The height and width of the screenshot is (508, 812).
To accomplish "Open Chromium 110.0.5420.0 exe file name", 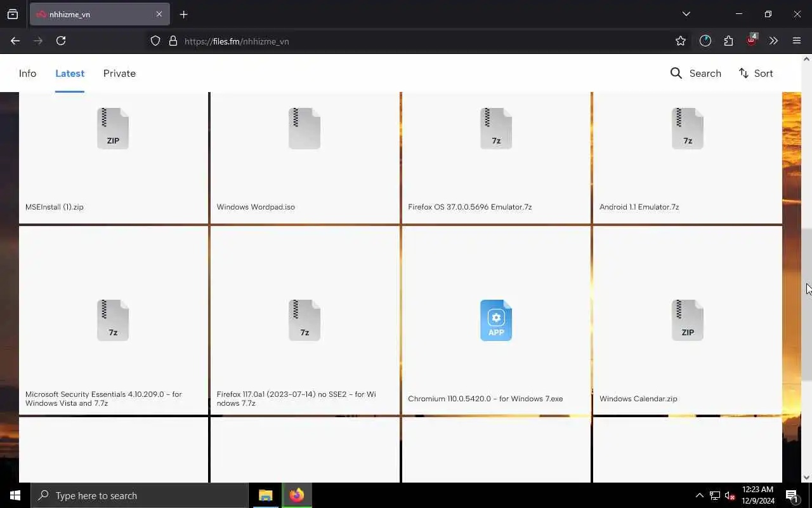I will (x=485, y=399).
